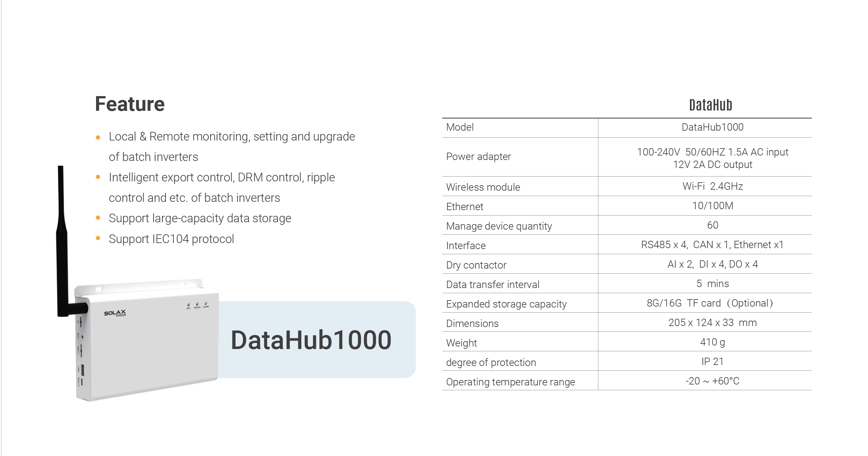This screenshot has width=868, height=456.
Task: Click the SIM card slot
Action: (81, 351)
